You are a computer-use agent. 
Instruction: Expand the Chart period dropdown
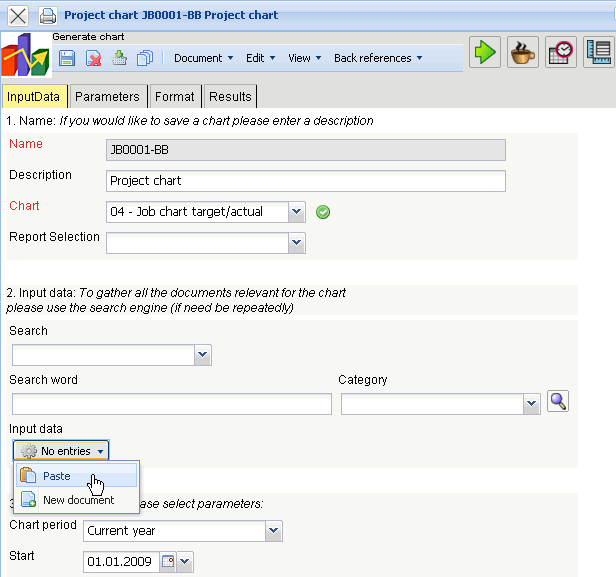pyautogui.click(x=273, y=531)
